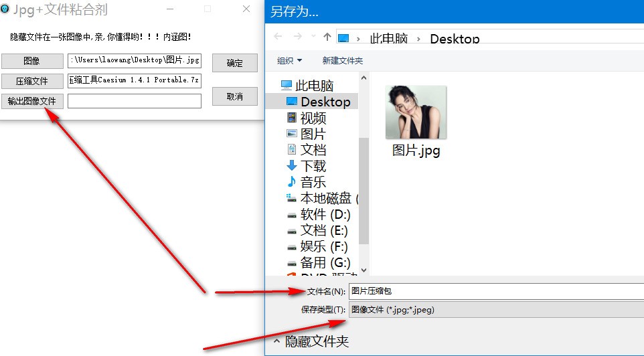Click the 软件 (D:) drive icon
The height and width of the screenshot is (356, 644).
point(292,215)
